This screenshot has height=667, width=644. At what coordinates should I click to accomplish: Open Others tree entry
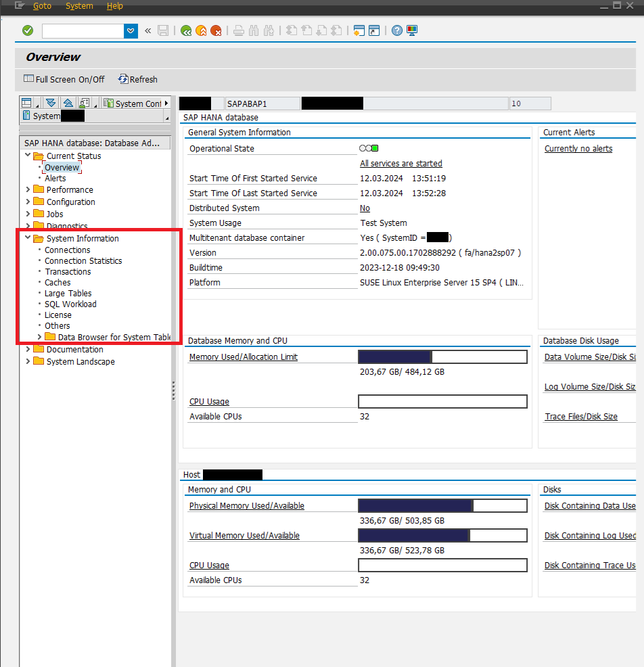(x=57, y=326)
